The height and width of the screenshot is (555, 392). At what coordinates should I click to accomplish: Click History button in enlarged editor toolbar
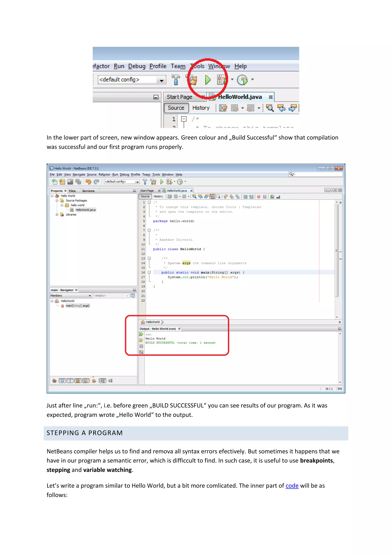tap(201, 108)
